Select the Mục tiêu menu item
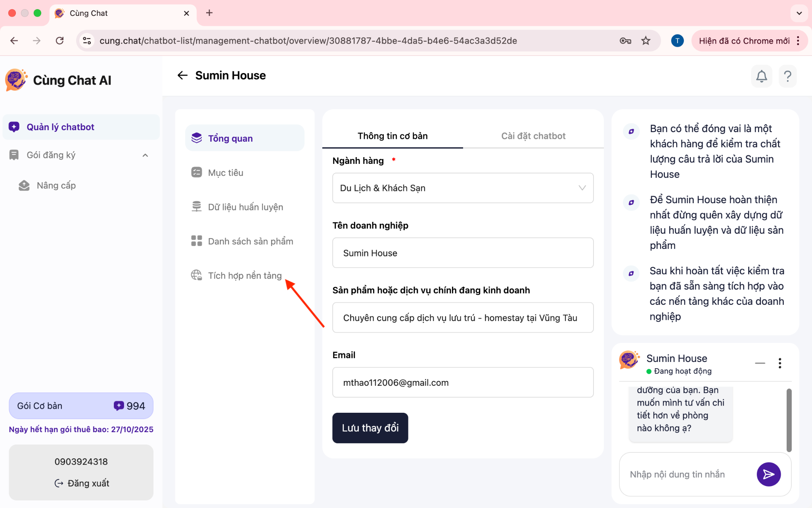 point(225,173)
